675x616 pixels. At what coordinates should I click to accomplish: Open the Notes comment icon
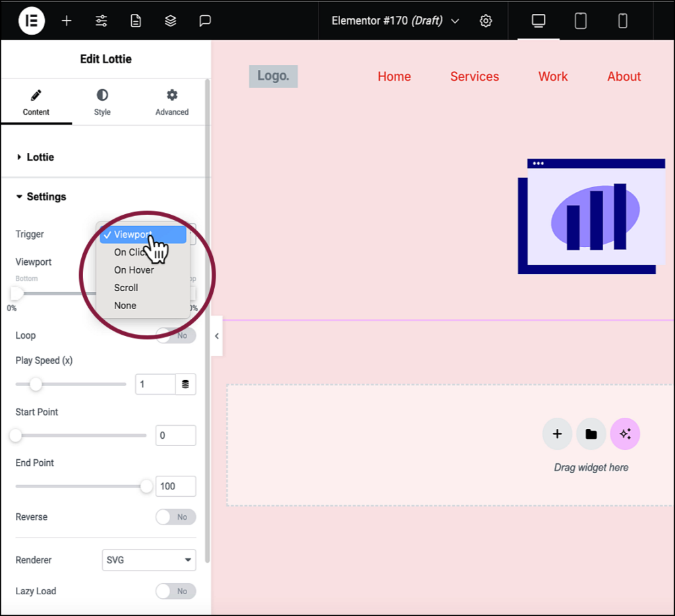pos(204,20)
